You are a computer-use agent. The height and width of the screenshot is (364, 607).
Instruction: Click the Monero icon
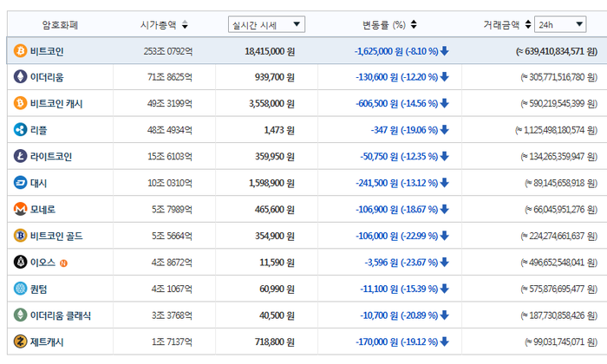point(20,209)
